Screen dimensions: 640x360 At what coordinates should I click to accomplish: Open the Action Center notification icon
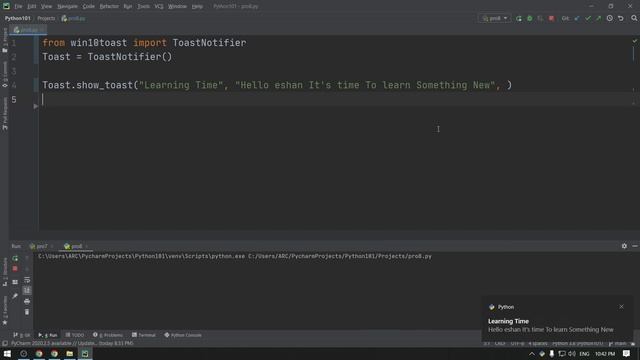click(x=627, y=353)
